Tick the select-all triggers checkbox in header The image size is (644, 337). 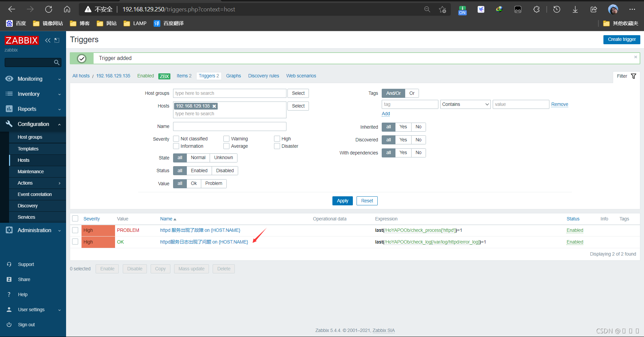pos(75,218)
